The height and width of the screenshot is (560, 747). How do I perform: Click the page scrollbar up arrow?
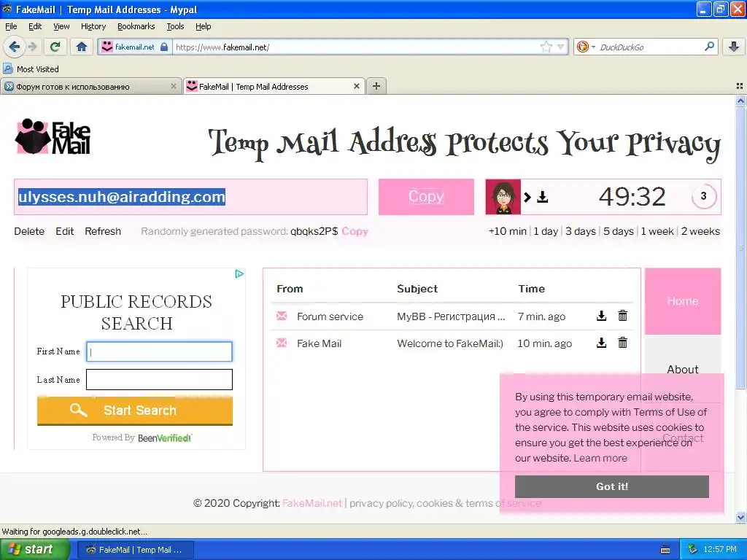tap(740, 101)
